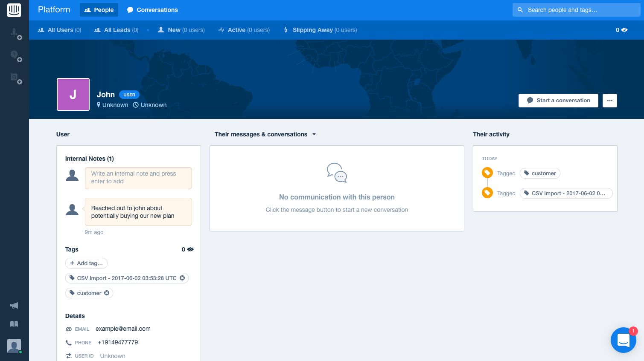Open the three-dots more options menu
Image resolution: width=644 pixels, height=361 pixels.
click(609, 101)
